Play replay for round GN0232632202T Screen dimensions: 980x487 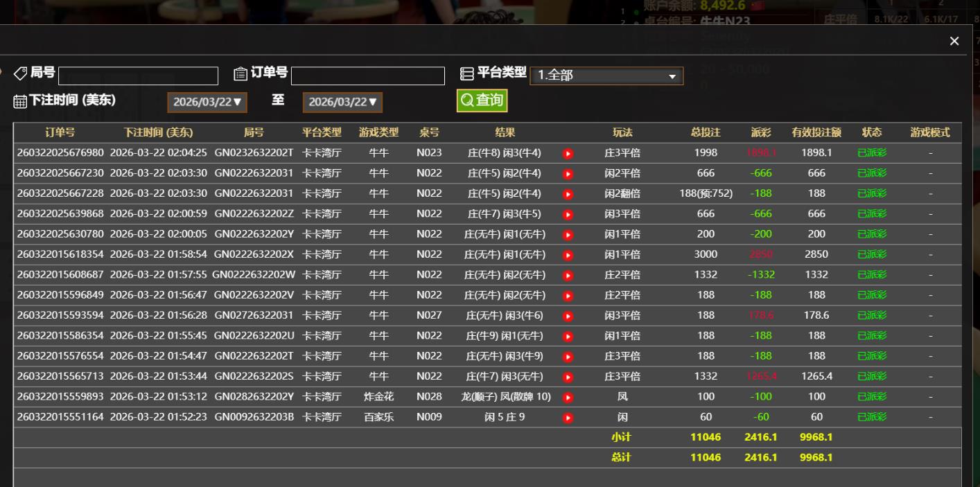568,154
